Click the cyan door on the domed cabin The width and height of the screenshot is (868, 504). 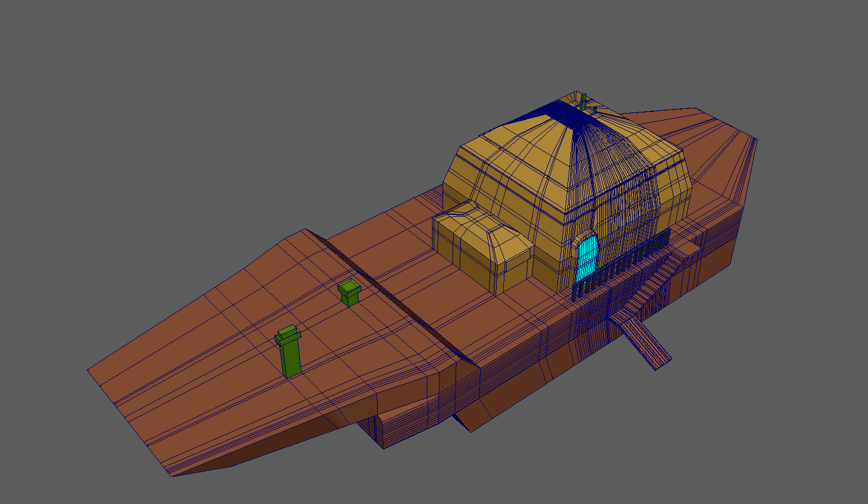point(586,258)
